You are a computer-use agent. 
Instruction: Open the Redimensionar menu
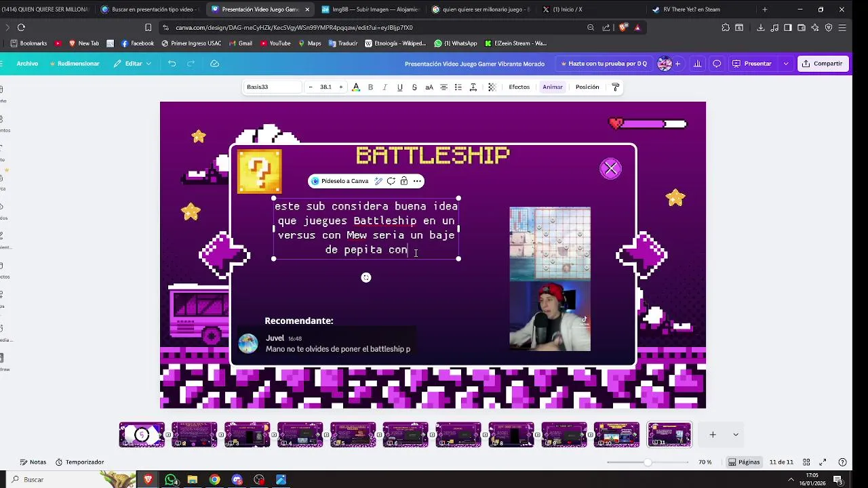coord(75,64)
